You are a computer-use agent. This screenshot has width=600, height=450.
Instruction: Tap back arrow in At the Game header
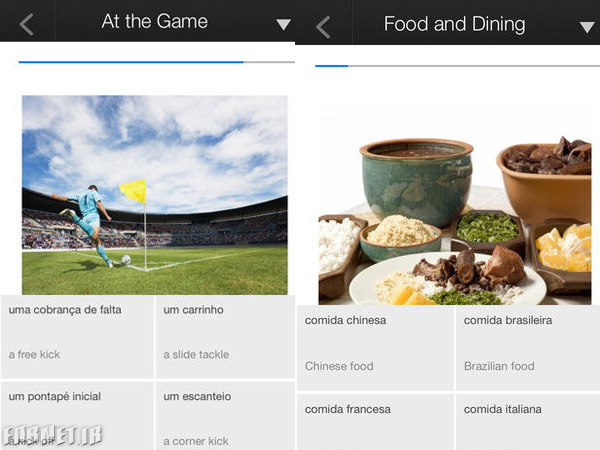pyautogui.click(x=27, y=24)
